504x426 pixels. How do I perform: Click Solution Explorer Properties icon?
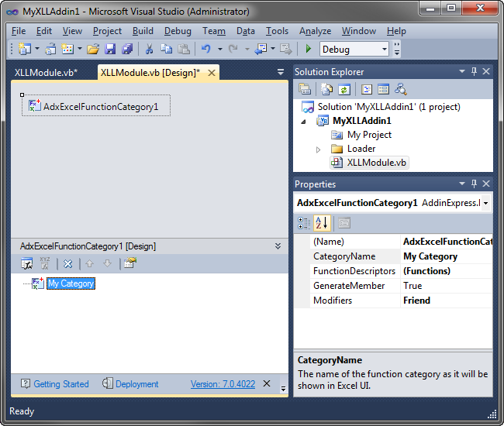click(305, 89)
